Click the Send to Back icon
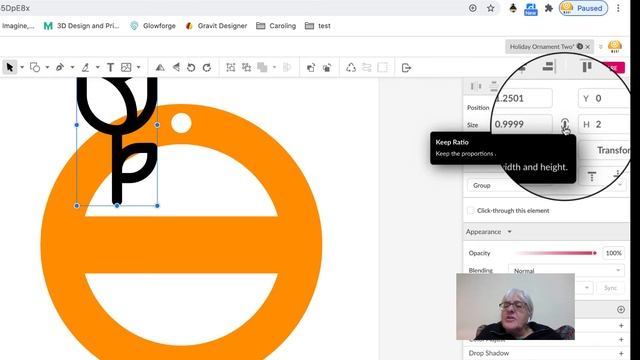 point(327,67)
